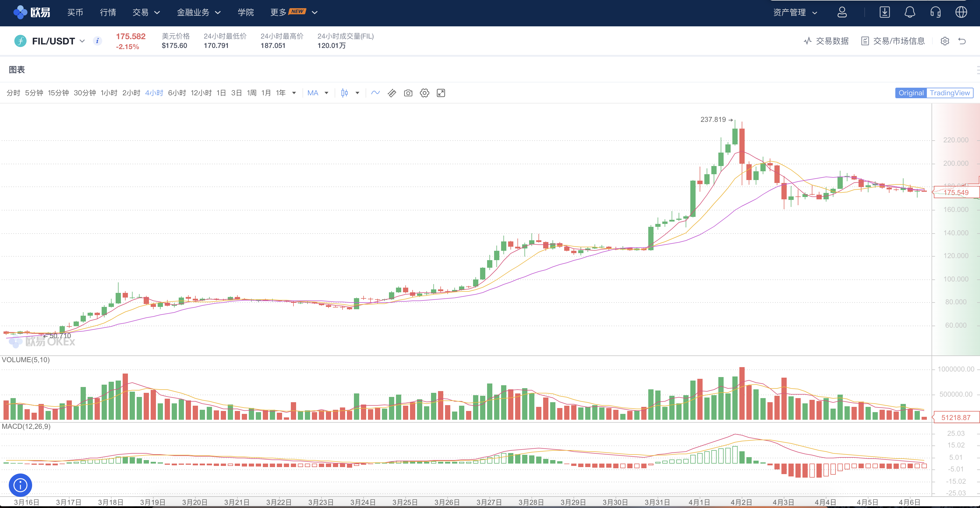Switch chart to TradingView mode
Viewport: 980px width, 508px height.
point(950,93)
